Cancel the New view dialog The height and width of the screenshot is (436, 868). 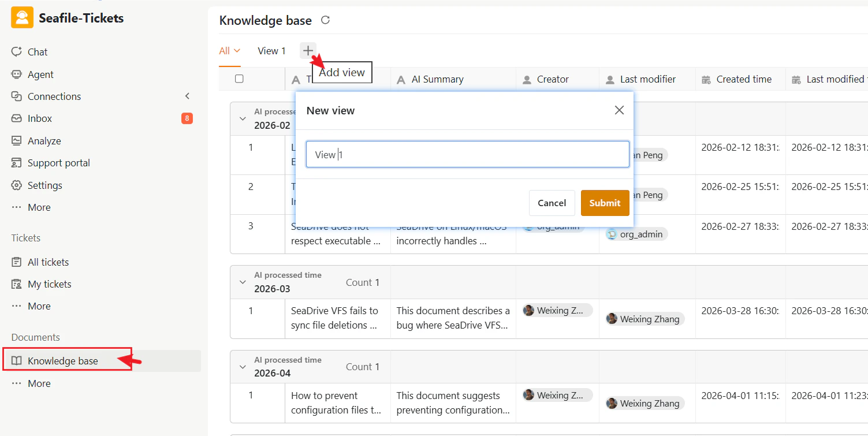[x=552, y=203]
